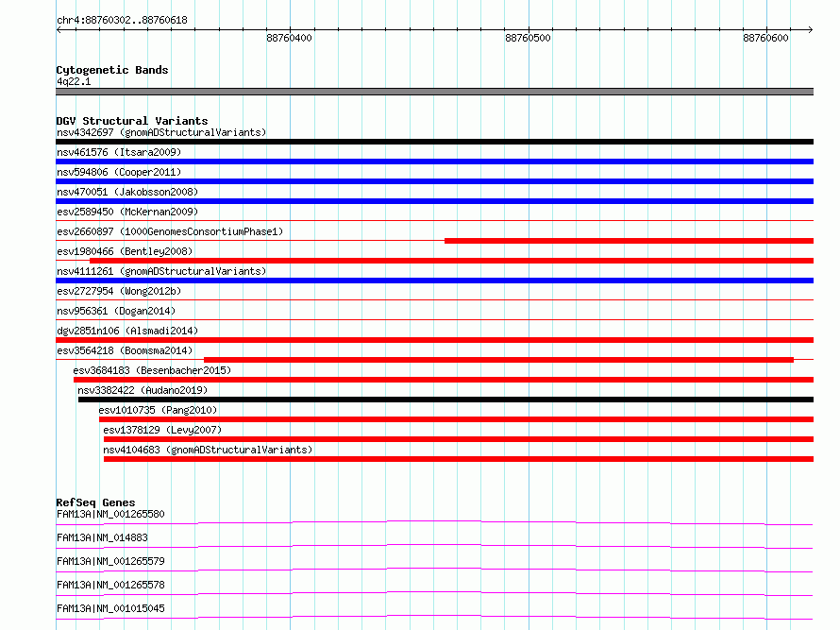Click the 88760500 ruler position label
The width and height of the screenshot is (840, 630).
click(528, 38)
